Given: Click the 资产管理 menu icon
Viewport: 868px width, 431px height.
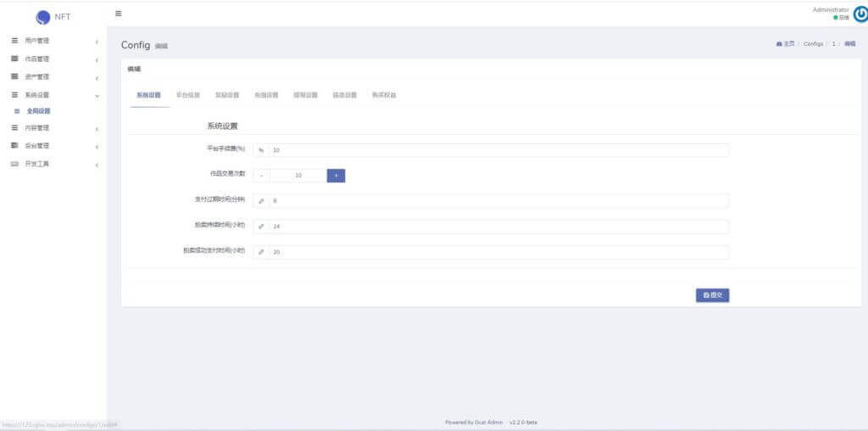Looking at the screenshot, I should (15, 76).
